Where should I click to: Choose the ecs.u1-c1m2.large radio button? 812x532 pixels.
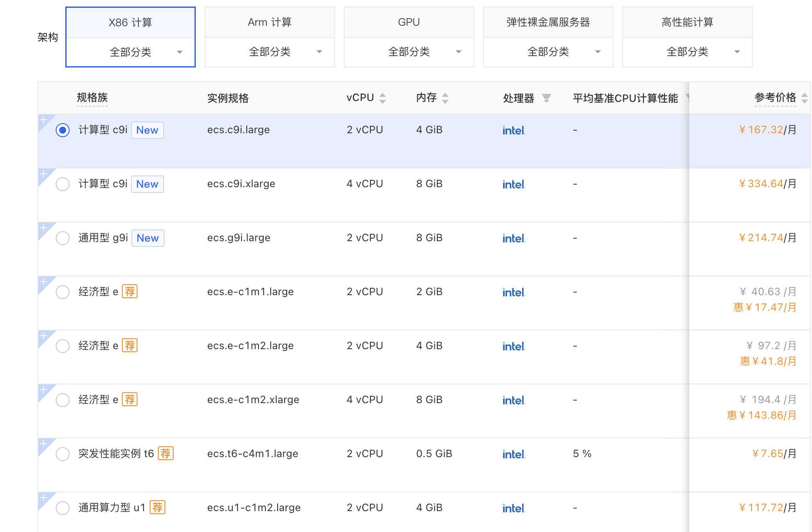(63, 508)
